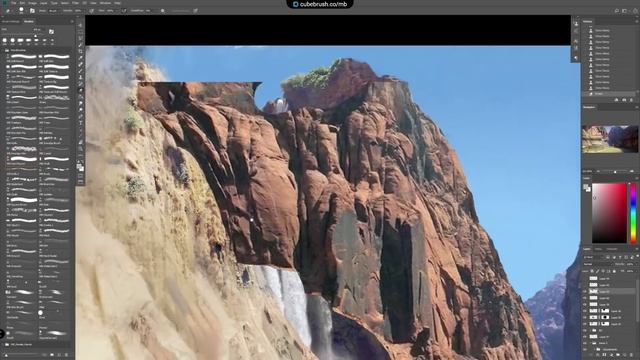The width and height of the screenshot is (640, 360).
Task: Select the Brush tool in the toolbox
Action: [80, 71]
